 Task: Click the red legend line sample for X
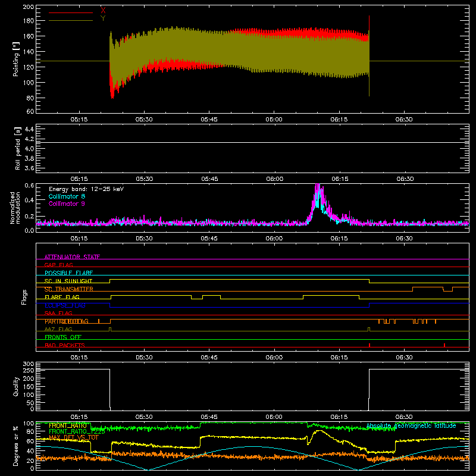click(71, 12)
